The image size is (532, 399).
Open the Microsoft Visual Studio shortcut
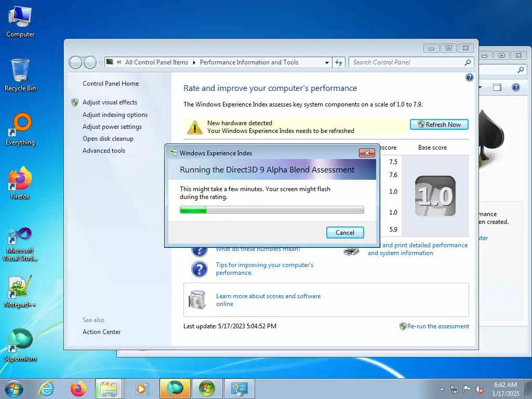20,244
